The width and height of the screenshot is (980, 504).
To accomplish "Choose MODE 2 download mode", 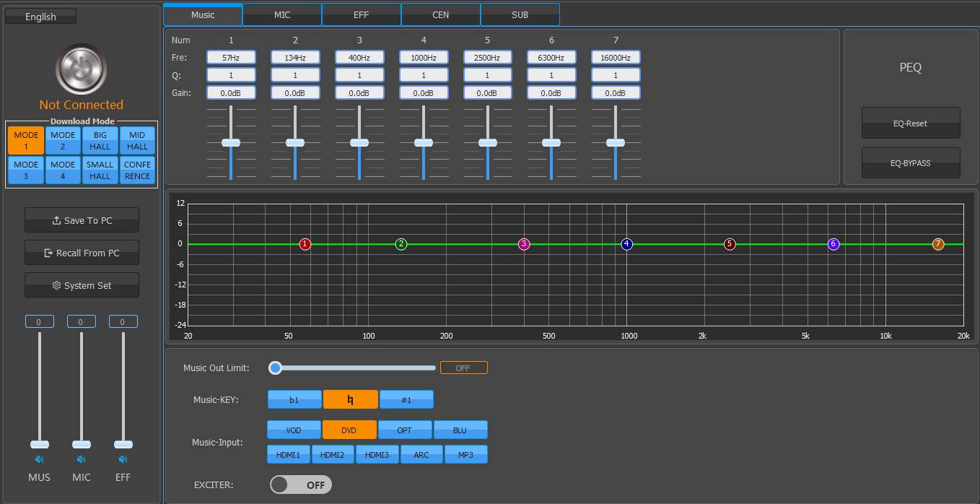I will 63,140.
